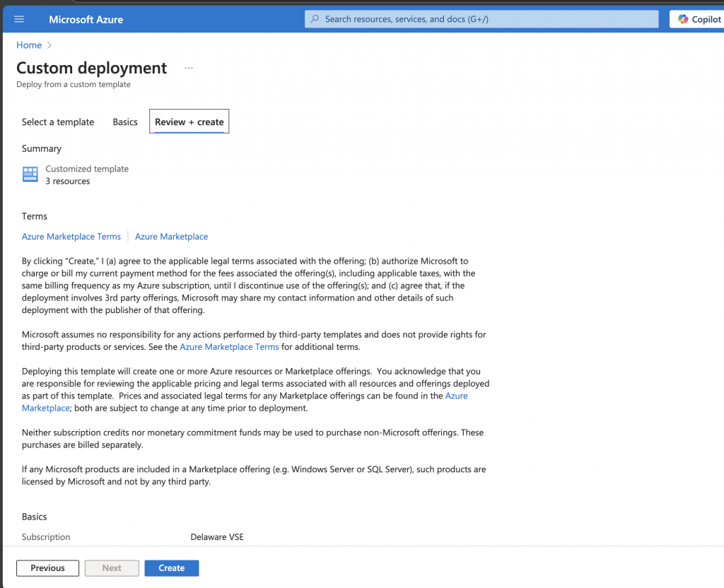The height and width of the screenshot is (588, 724).
Task: Switch to the Select a template tab
Action: (58, 122)
